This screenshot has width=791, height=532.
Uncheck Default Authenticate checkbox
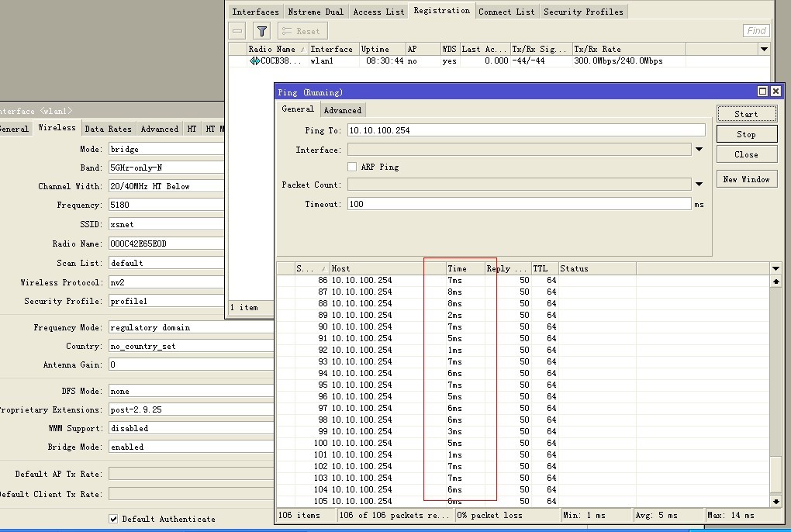click(113, 519)
